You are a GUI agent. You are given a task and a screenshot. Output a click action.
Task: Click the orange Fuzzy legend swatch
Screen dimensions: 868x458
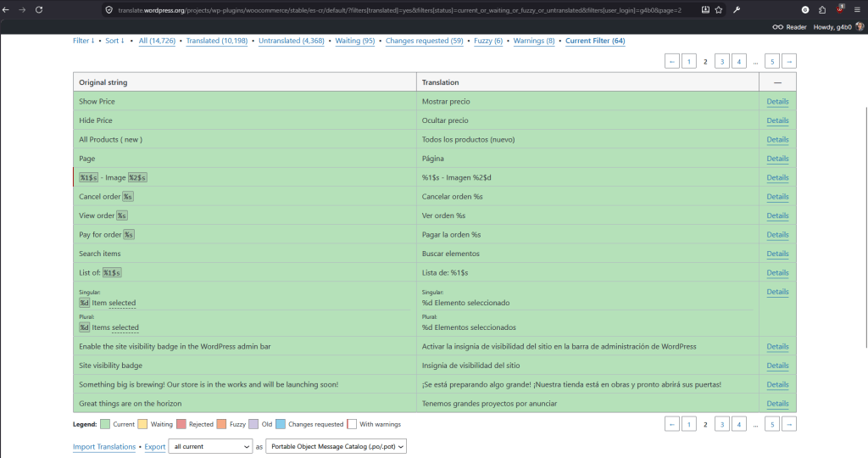coord(221,424)
